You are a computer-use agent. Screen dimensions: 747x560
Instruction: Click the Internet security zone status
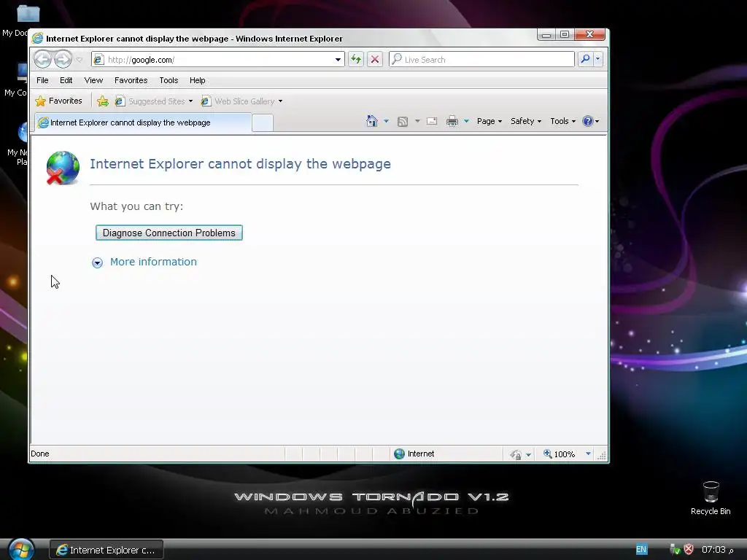(x=414, y=454)
